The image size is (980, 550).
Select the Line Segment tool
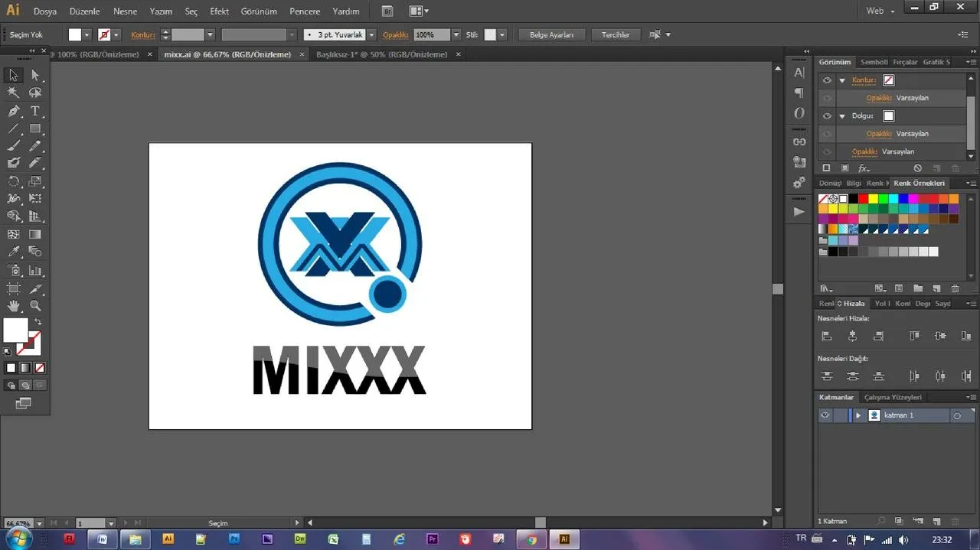[x=13, y=129]
